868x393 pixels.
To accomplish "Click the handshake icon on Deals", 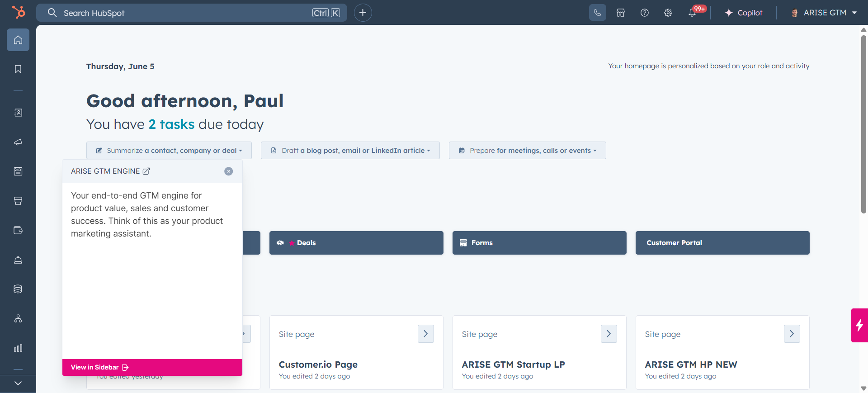I will (x=280, y=243).
